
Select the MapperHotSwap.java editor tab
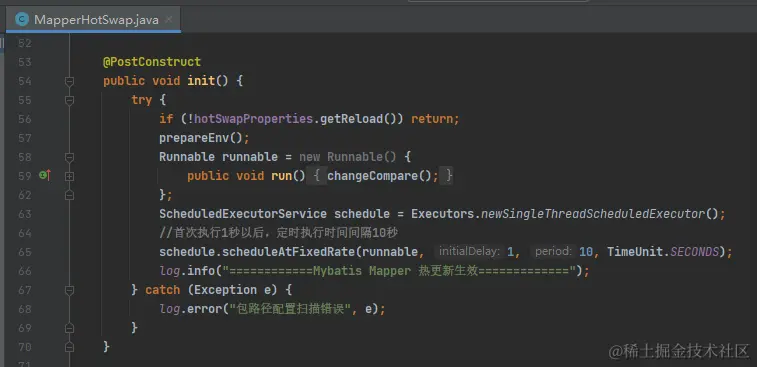pyautogui.click(x=93, y=20)
